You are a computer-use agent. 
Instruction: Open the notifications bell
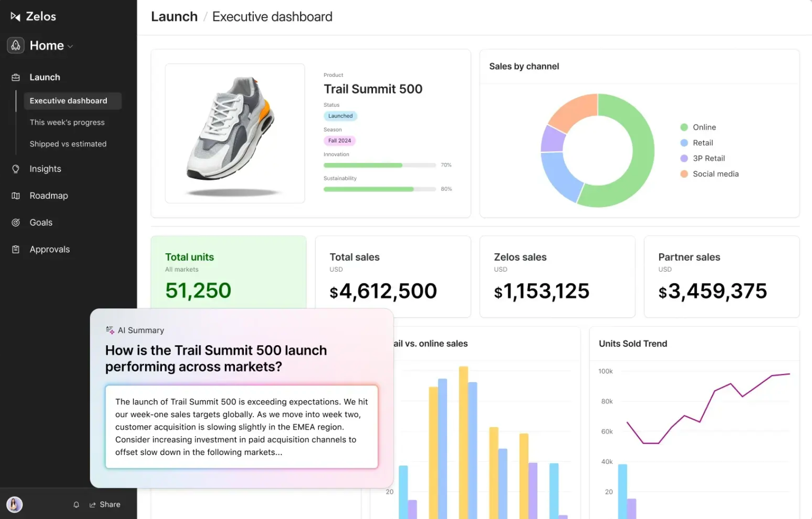76,504
